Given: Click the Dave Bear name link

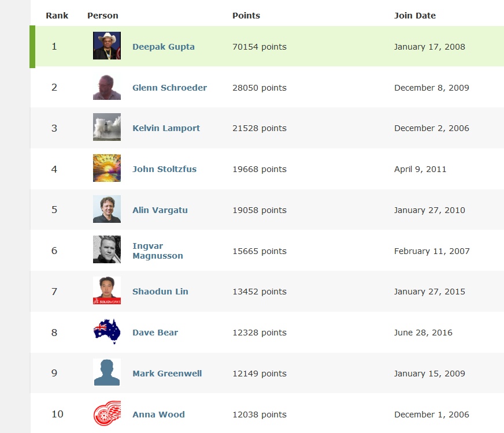Looking at the screenshot, I should point(155,333).
